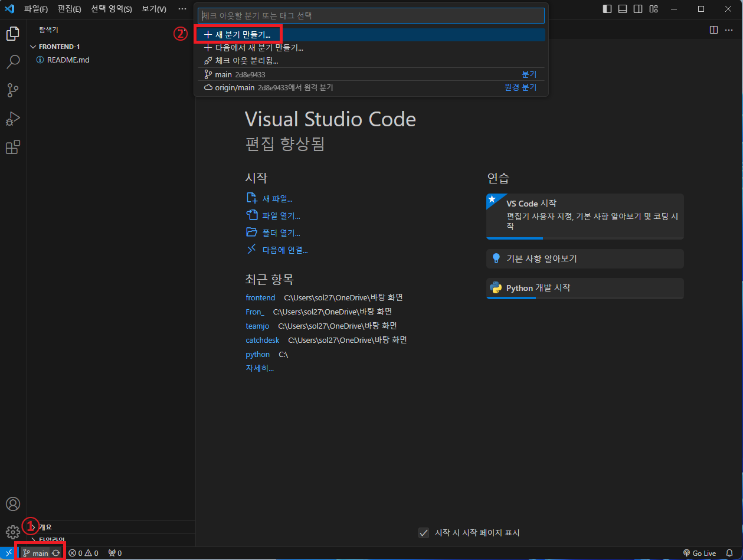
Task: Open recent item teamjo
Action: coord(257,326)
